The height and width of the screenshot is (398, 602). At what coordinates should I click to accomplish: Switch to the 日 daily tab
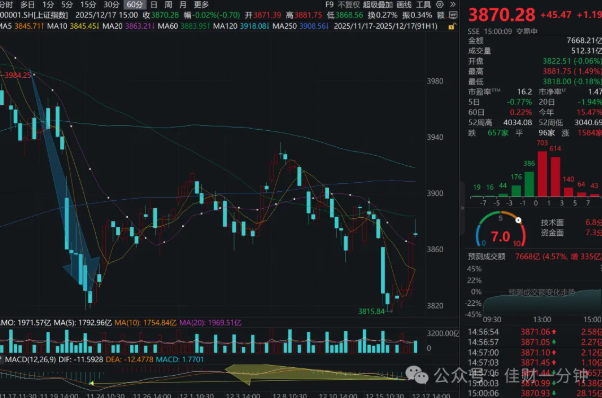(154, 5)
